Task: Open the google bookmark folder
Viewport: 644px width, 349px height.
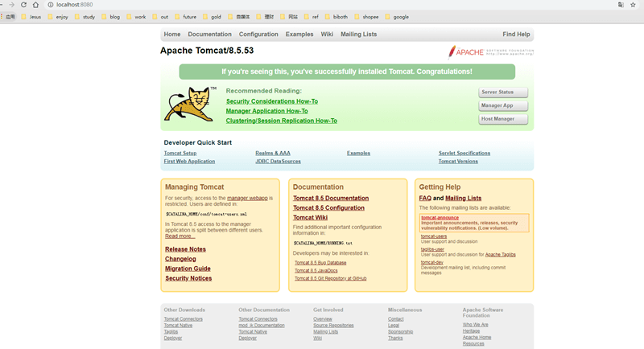Action: pyautogui.click(x=397, y=17)
